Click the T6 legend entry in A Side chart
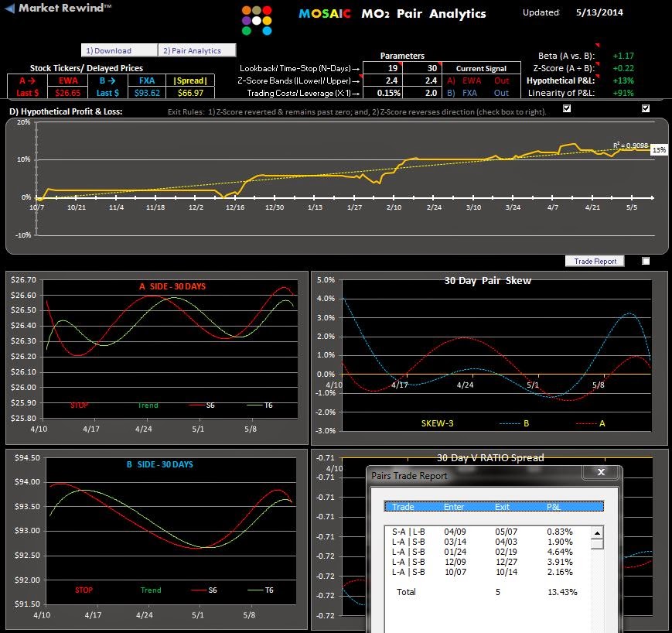 (x=259, y=405)
